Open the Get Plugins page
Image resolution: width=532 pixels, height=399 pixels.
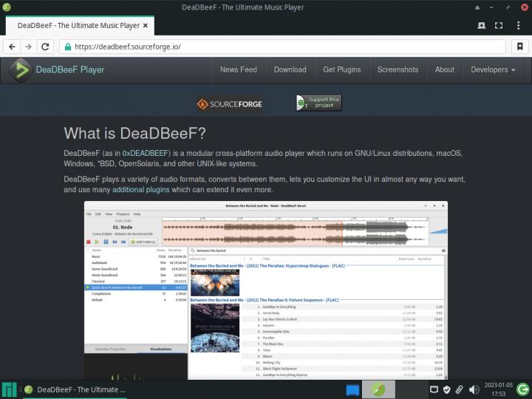coord(342,69)
